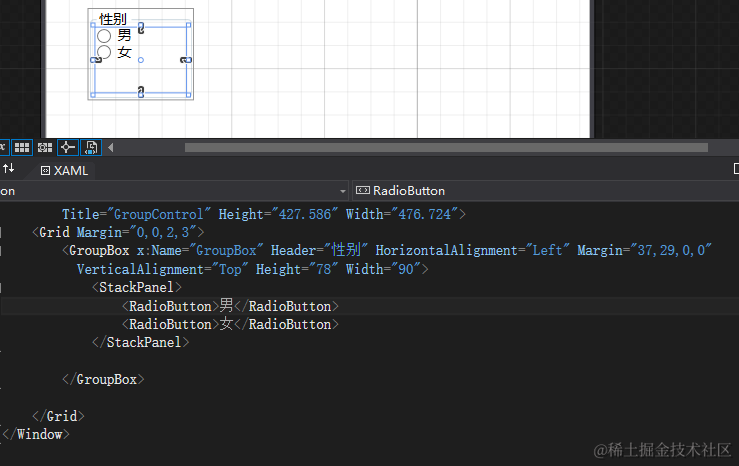
Task: Click the Height="427.586" attribute
Action: (278, 214)
